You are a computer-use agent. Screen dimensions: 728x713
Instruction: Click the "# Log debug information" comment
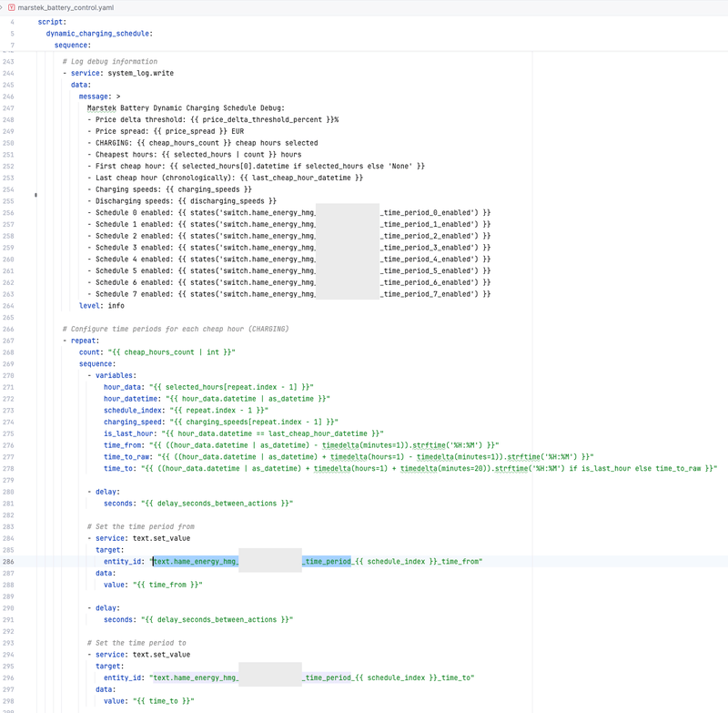109,61
